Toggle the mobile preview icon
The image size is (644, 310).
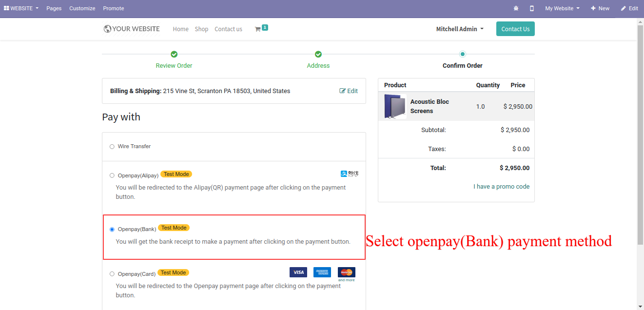tap(532, 8)
